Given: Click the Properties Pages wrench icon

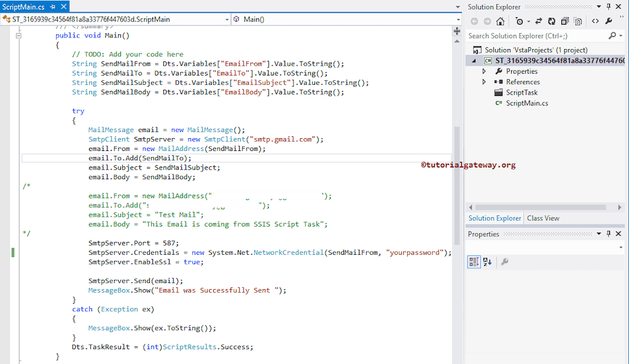Looking at the screenshot, I should click(x=504, y=261).
